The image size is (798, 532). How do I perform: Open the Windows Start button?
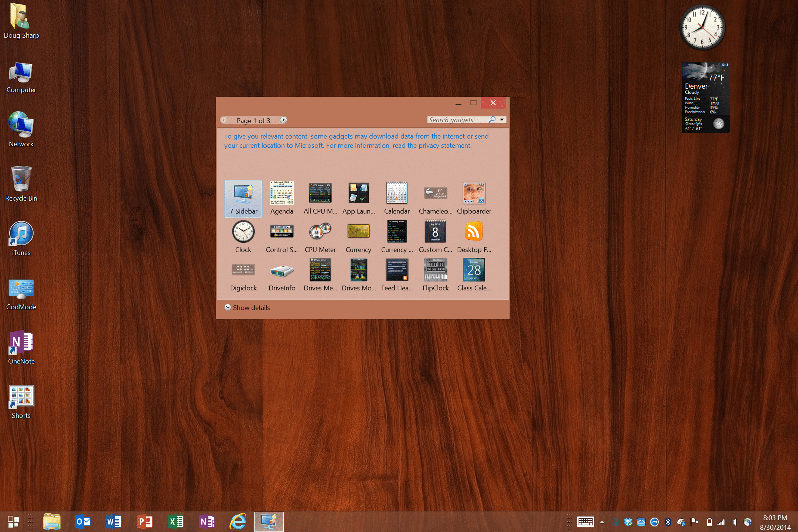tap(13, 522)
